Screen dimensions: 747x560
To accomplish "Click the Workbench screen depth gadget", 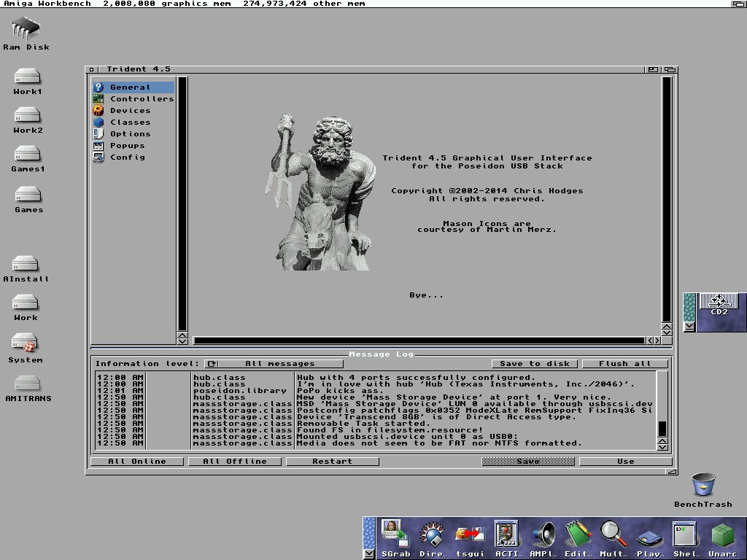I will (739, 4).
